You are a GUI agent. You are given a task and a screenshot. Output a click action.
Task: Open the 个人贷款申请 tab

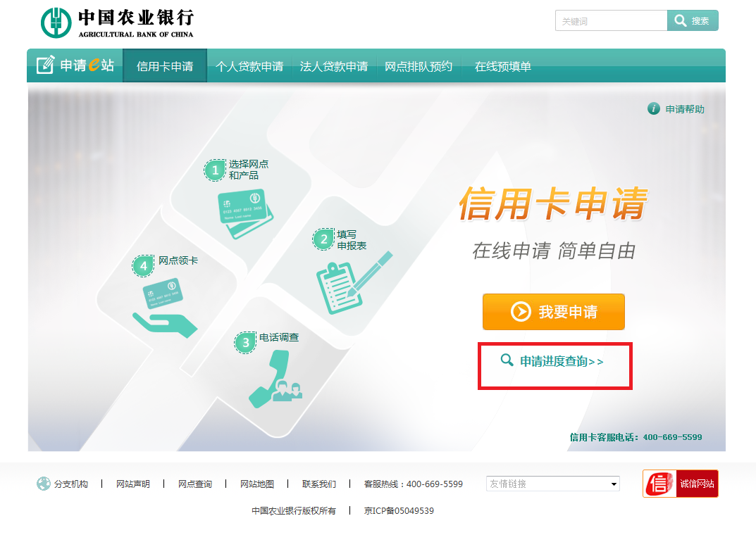pos(249,66)
